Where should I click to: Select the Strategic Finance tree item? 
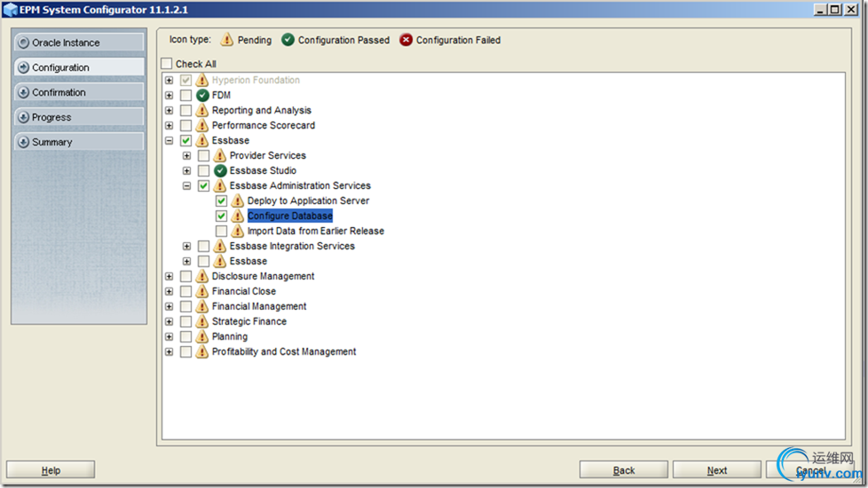point(249,321)
